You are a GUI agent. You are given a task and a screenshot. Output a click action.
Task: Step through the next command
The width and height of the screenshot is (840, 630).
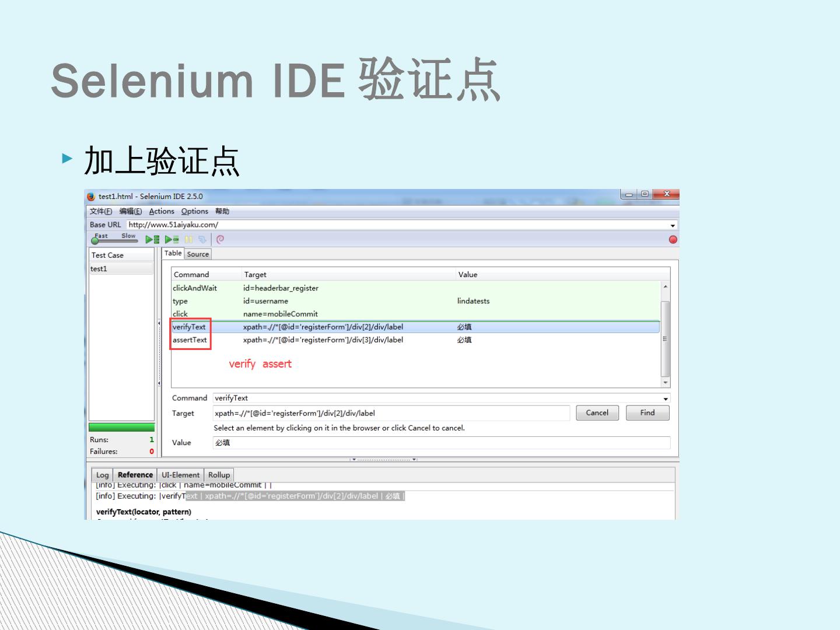(x=202, y=239)
